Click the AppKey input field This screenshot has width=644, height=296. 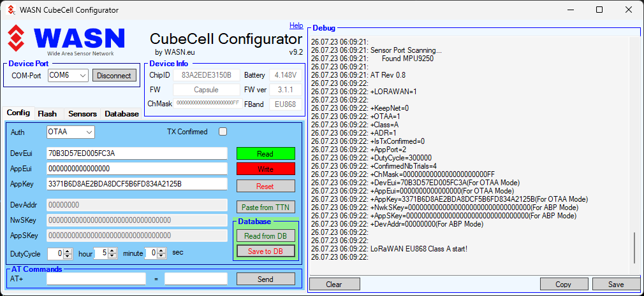136,184
